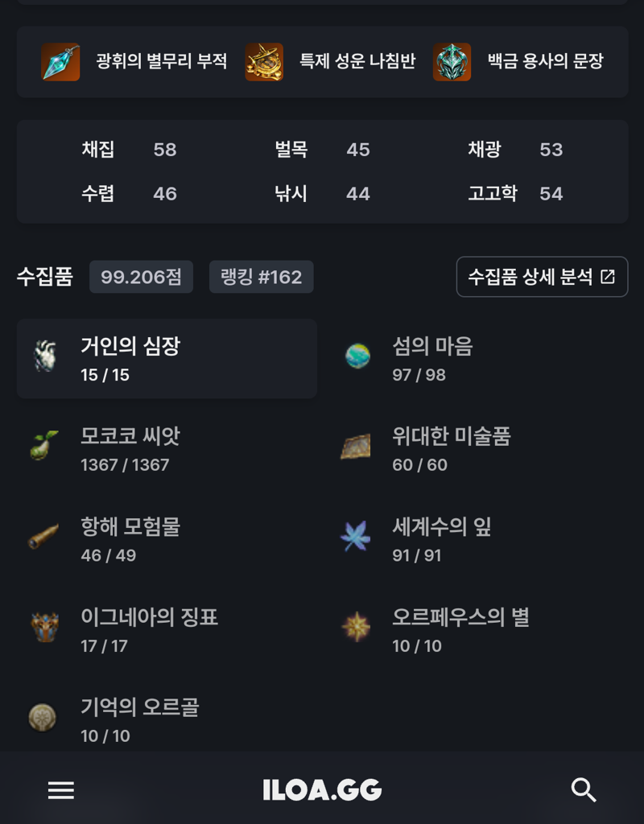Click the 99.206점 score badge
This screenshot has height=824, width=644.
pos(141,277)
